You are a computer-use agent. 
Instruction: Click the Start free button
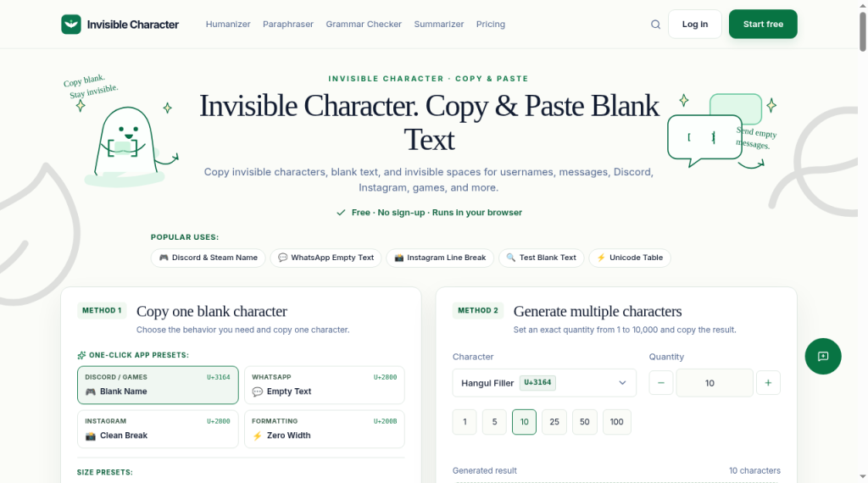point(763,25)
